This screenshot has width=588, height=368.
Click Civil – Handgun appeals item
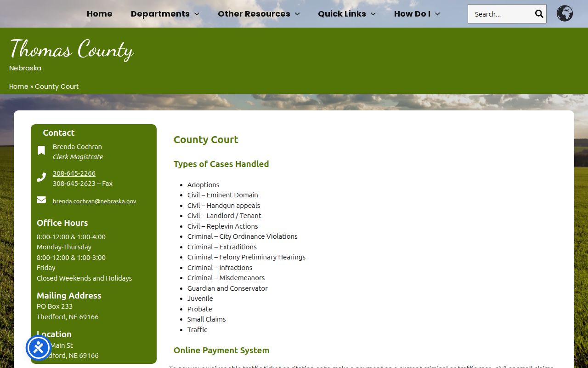[224, 206]
